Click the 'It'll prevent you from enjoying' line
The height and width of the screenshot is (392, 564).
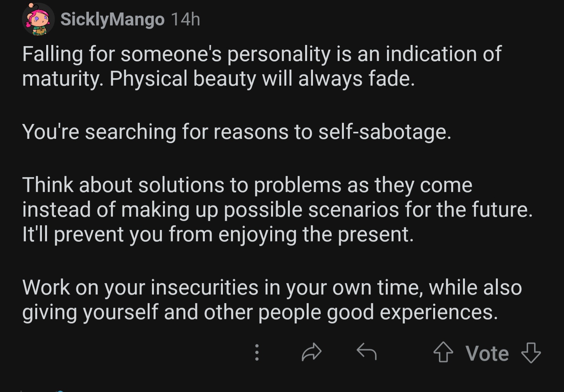click(218, 234)
